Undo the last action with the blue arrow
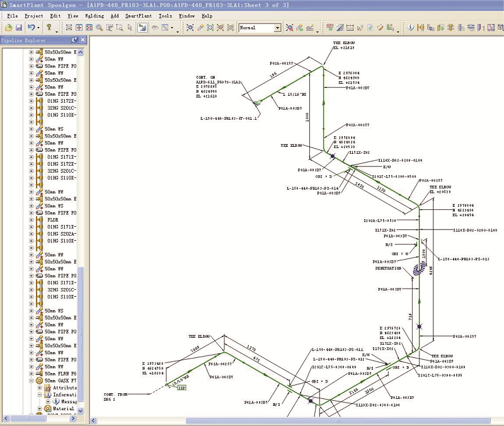 [x=31, y=28]
